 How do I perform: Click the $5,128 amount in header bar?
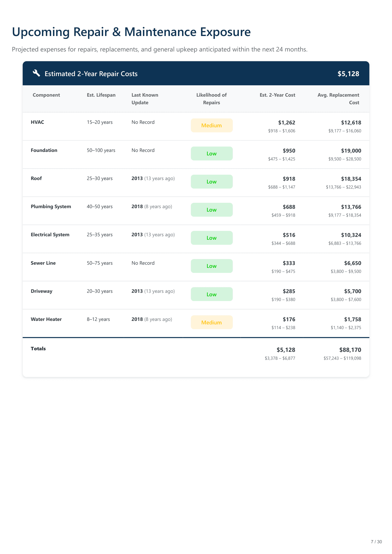(348, 74)
